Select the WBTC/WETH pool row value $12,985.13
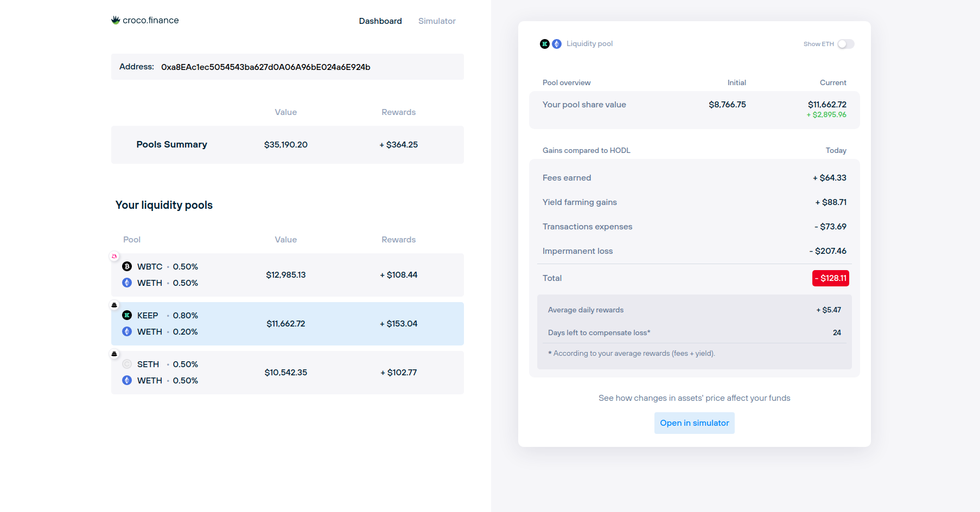The image size is (980, 512). [286, 275]
